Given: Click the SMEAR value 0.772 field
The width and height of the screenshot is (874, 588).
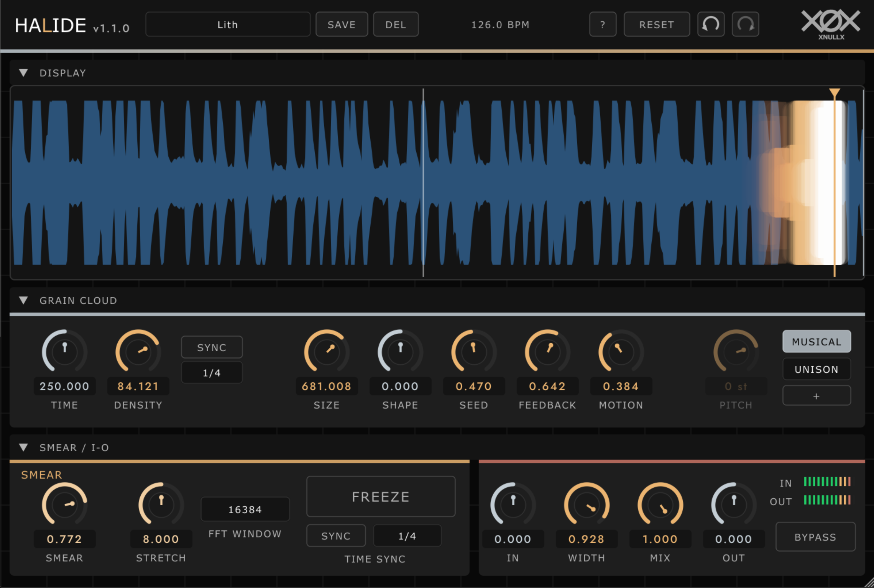Looking at the screenshot, I should click(64, 539).
